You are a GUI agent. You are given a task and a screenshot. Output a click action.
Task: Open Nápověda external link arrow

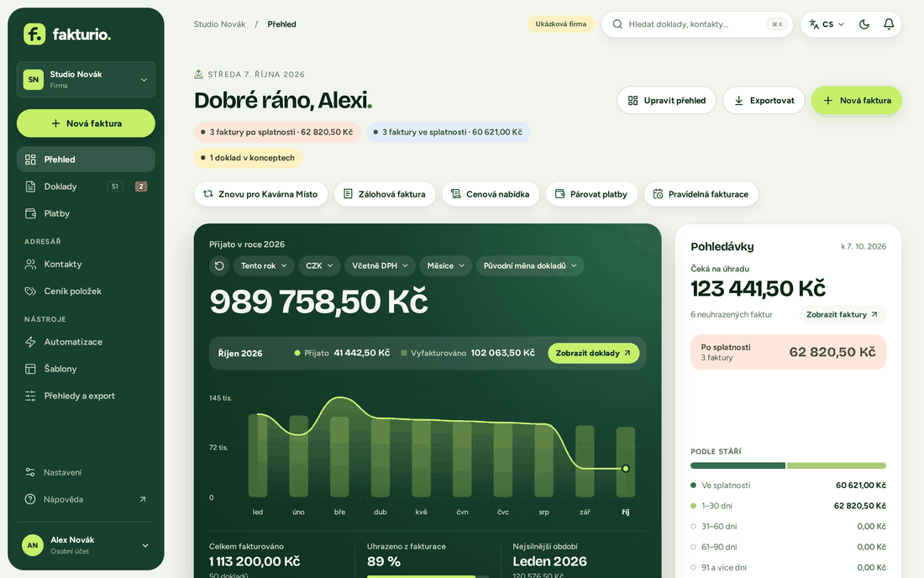[143, 500]
